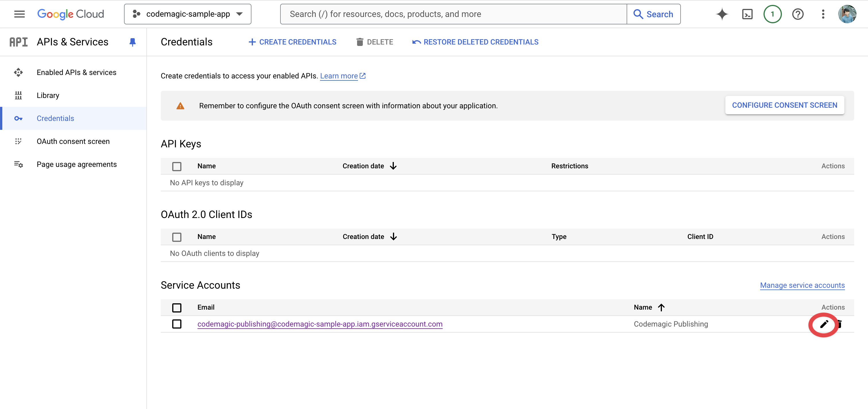Click CREATE CREDENTIALS button

pyautogui.click(x=292, y=42)
